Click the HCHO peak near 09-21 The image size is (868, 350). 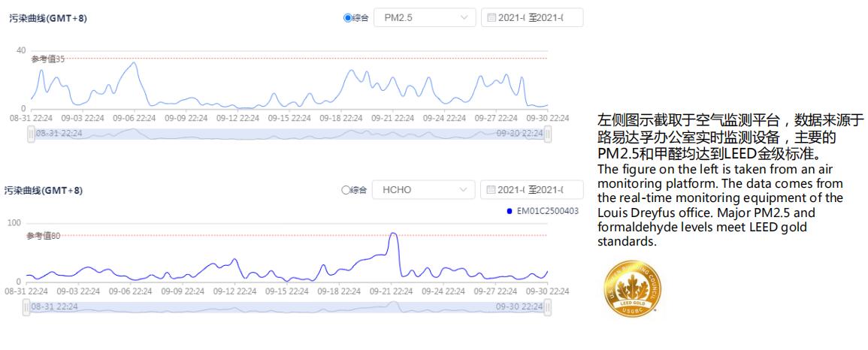click(392, 234)
